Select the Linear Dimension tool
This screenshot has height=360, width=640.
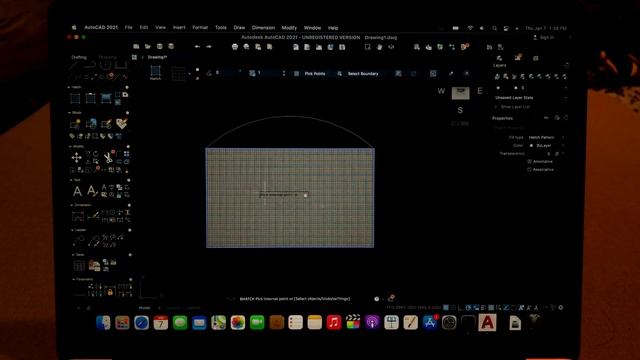coord(78,217)
